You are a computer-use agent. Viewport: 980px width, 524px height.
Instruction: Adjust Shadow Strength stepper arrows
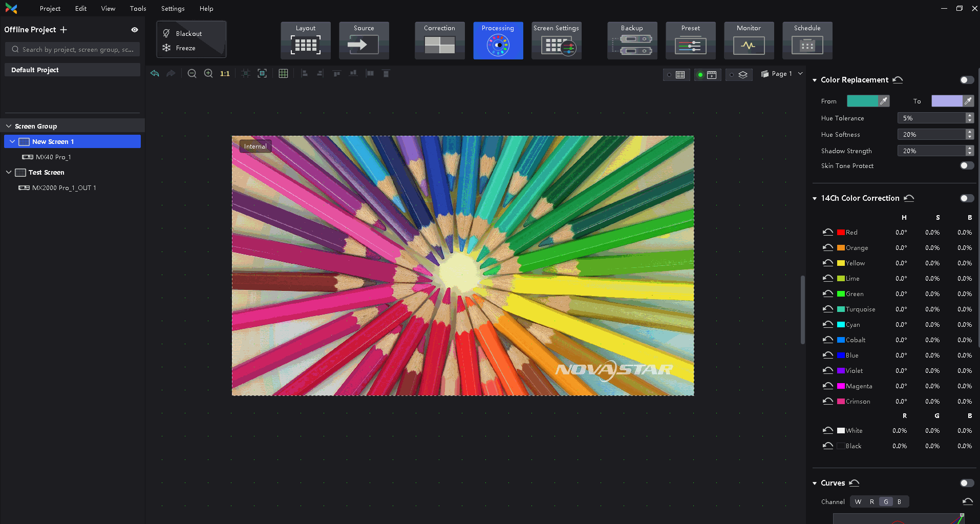coord(969,151)
